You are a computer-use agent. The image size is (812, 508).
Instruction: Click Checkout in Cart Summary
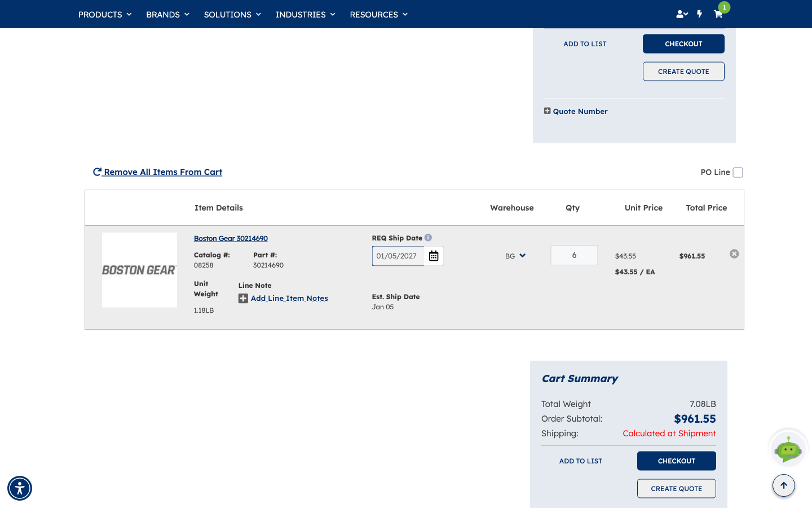click(677, 461)
